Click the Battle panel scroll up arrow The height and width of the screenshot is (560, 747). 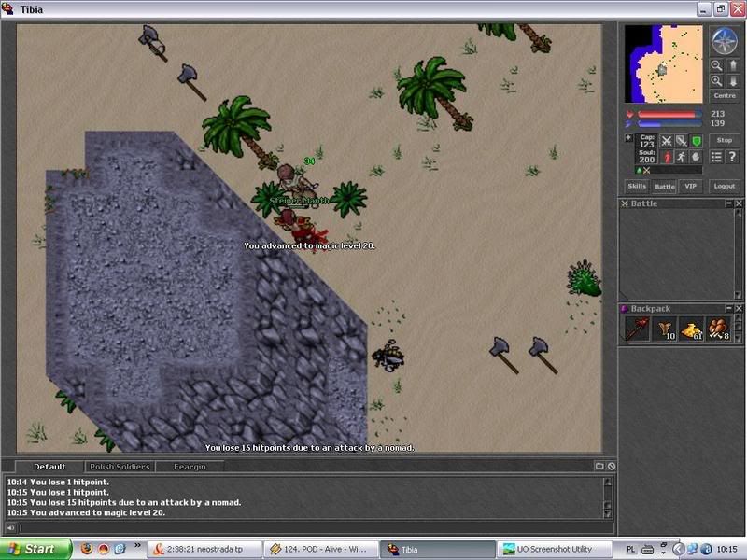(739, 213)
